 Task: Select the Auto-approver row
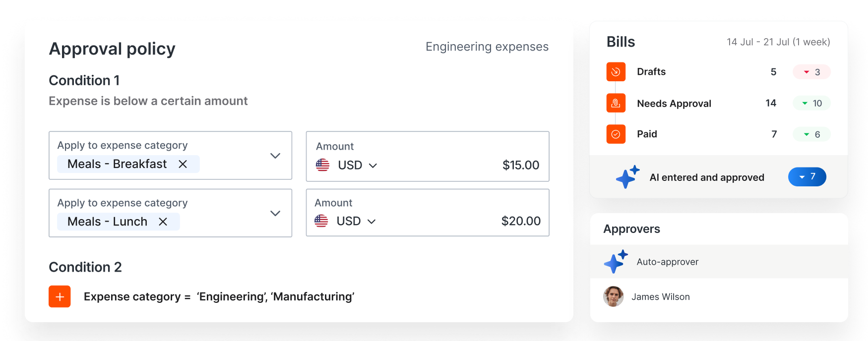click(x=719, y=262)
